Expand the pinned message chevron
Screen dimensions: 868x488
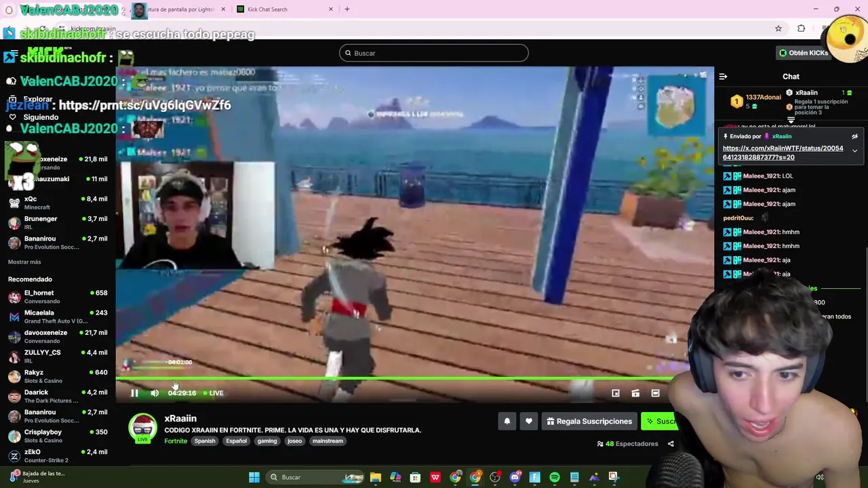click(x=854, y=150)
